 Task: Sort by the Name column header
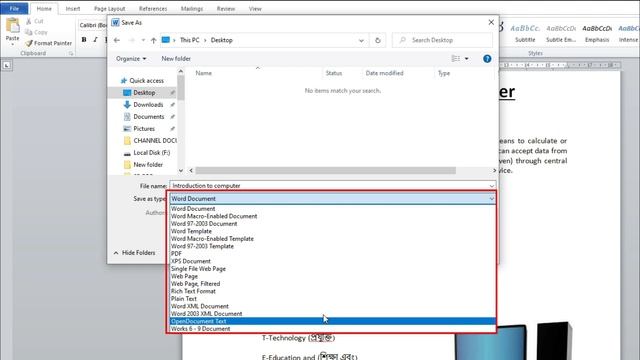click(203, 73)
